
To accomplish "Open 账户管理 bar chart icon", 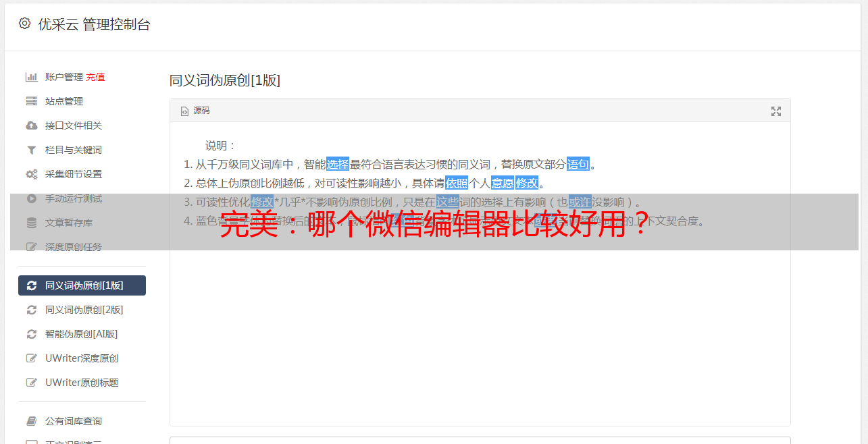I will 31,77.
